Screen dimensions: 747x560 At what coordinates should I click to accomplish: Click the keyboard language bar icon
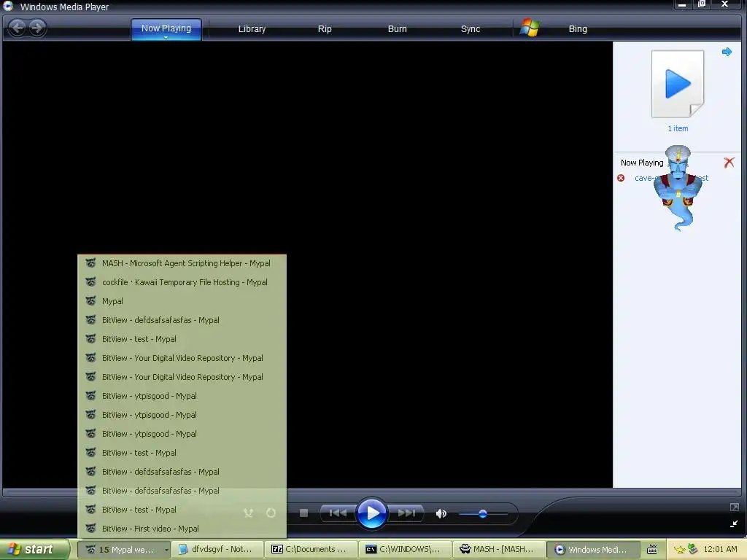[651, 550]
